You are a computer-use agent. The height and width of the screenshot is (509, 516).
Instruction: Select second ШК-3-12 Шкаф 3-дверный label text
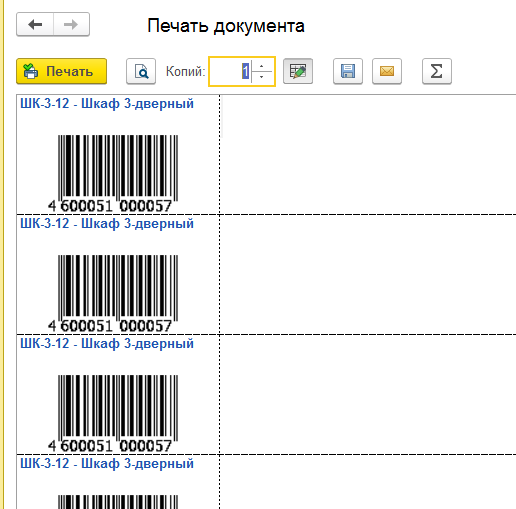pos(107,224)
